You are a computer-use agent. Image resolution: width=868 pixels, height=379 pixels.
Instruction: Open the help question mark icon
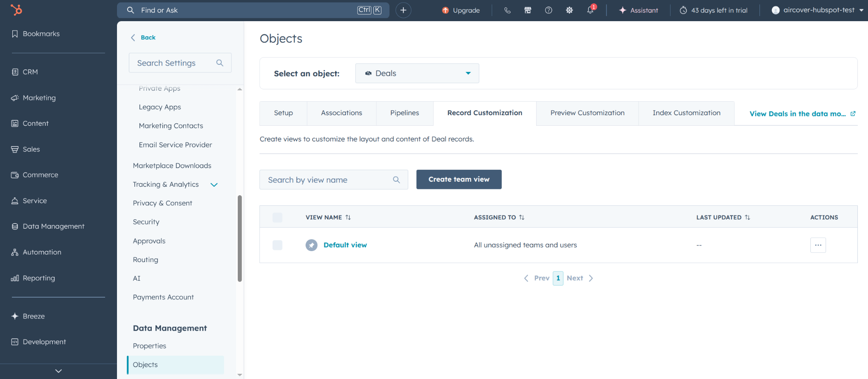point(548,10)
